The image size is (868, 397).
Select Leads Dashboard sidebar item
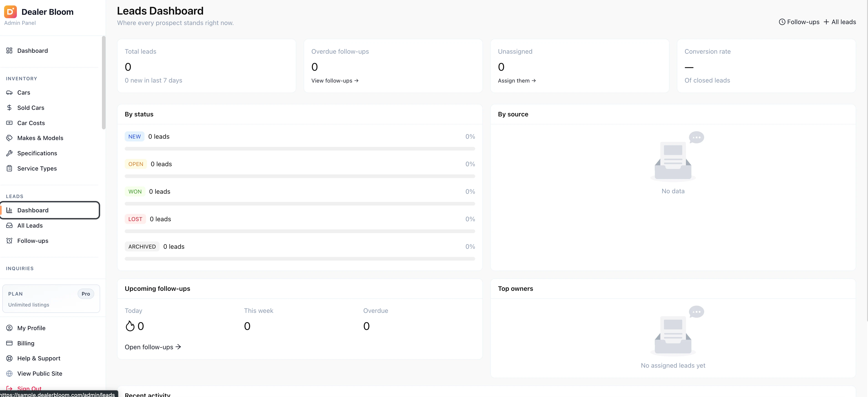click(50, 210)
